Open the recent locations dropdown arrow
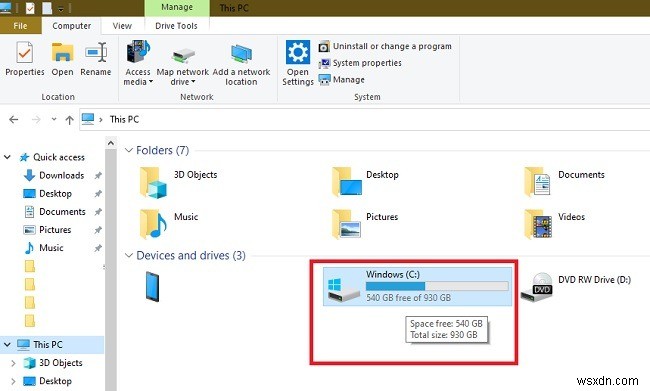The height and width of the screenshot is (391, 650). point(54,119)
